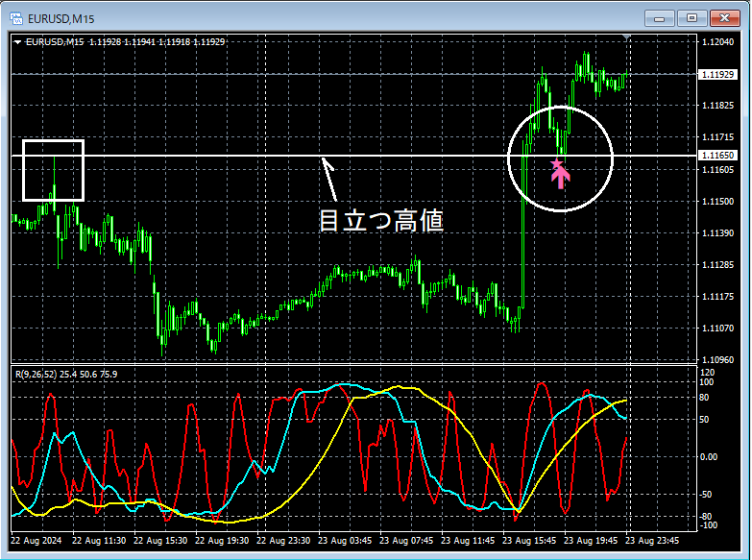
Task: Click the 23 Aug 23:45 time label
Action: coord(652,541)
